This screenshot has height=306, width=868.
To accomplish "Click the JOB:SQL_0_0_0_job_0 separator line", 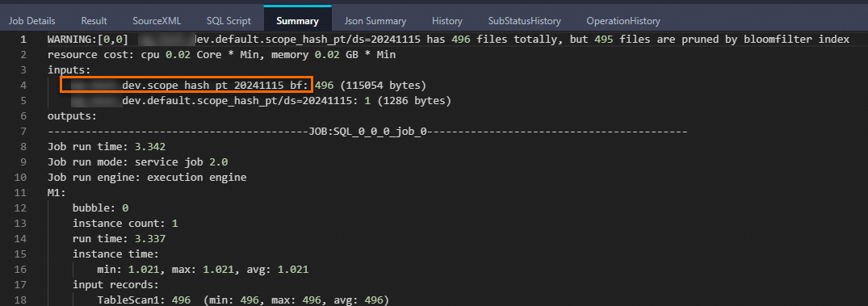I will click(x=367, y=132).
